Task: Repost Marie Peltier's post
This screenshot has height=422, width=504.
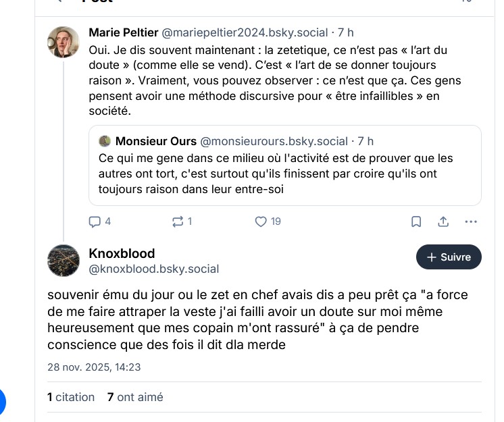Action: 178,221
